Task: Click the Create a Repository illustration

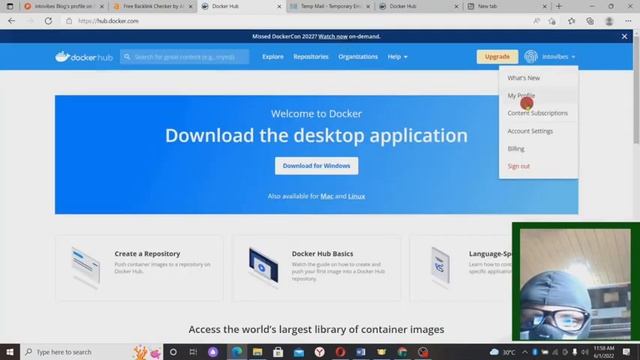Action: pos(86,267)
